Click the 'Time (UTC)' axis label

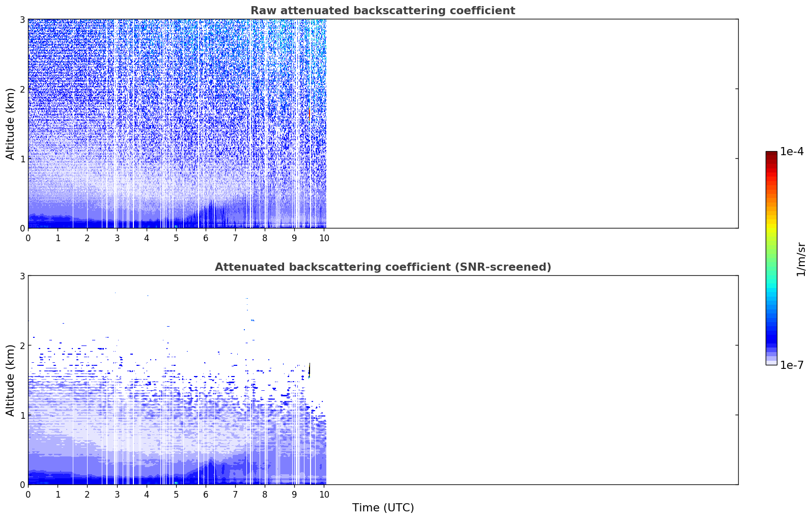(x=383, y=508)
